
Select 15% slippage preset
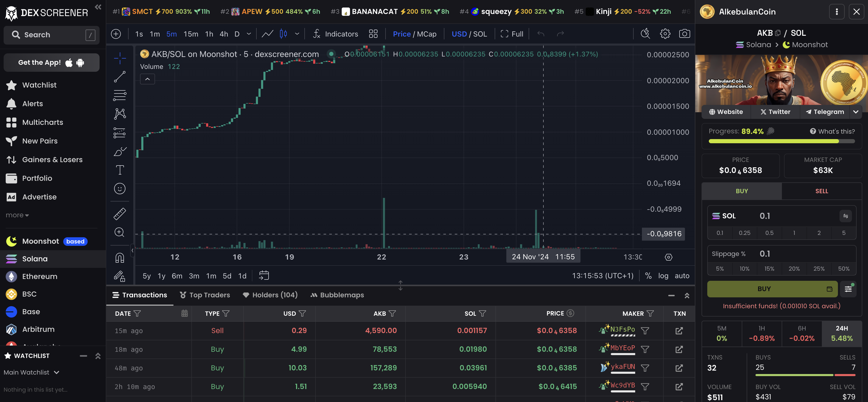point(769,269)
